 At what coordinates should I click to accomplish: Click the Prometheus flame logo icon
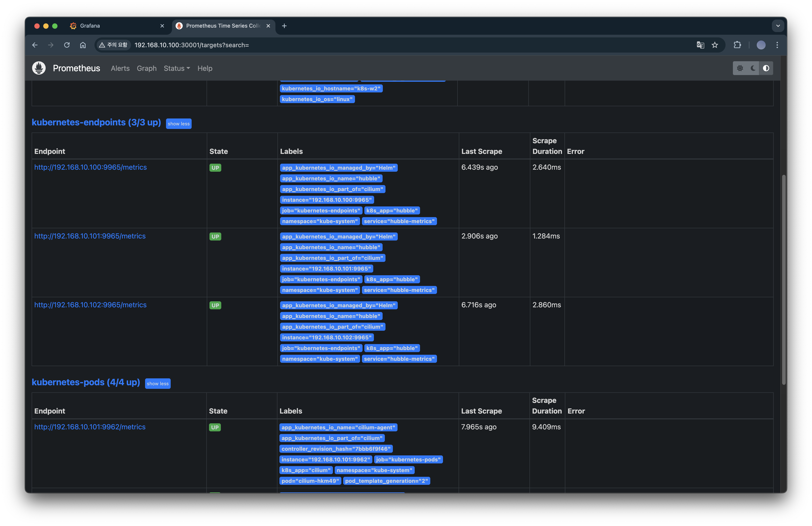(39, 68)
